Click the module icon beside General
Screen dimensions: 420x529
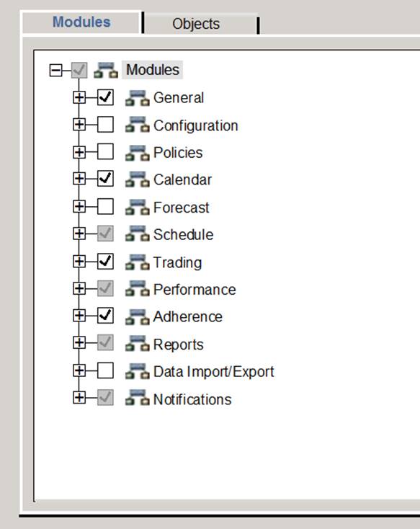(x=138, y=98)
